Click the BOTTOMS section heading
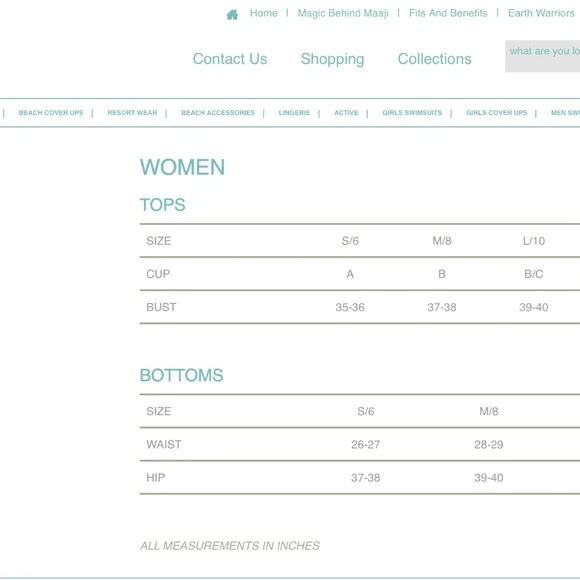Viewport: 580px width, 580px height. tap(181, 375)
